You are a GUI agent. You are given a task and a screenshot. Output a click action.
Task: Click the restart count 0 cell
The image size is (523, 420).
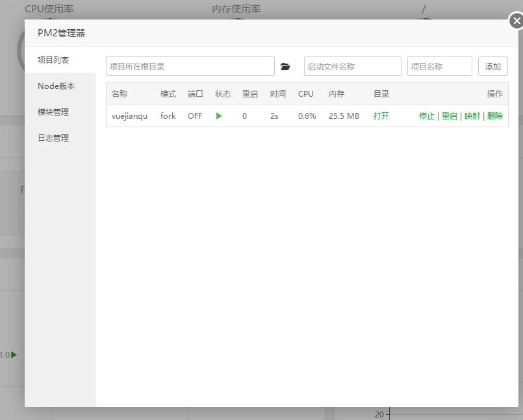(x=244, y=116)
